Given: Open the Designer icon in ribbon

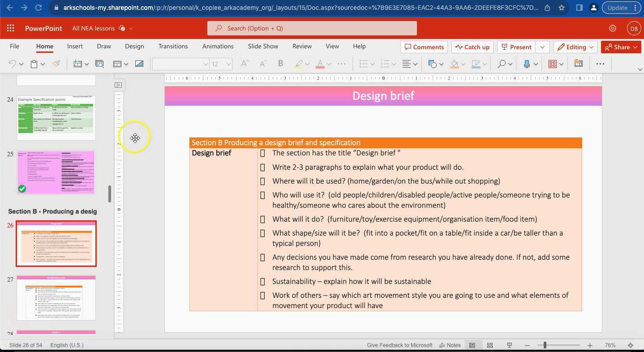Looking at the screenshot, I should [x=578, y=64].
